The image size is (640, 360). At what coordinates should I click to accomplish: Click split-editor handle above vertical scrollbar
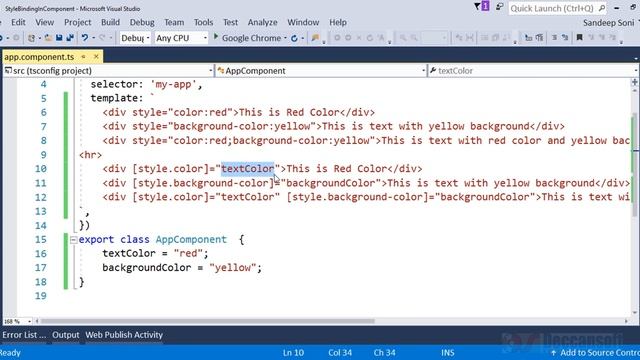634,82
